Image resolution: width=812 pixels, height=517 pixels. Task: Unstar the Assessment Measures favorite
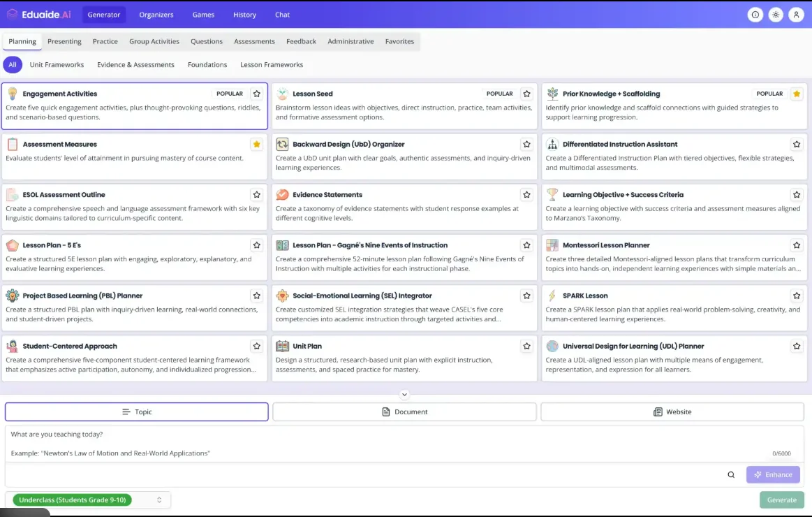pyautogui.click(x=256, y=144)
